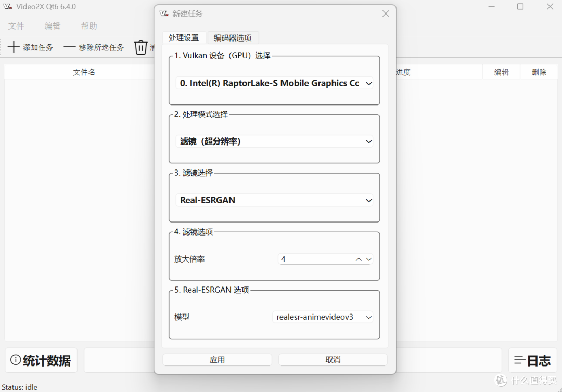
Task: Decrease 放大倍率 with the down arrow
Action: pyautogui.click(x=369, y=259)
